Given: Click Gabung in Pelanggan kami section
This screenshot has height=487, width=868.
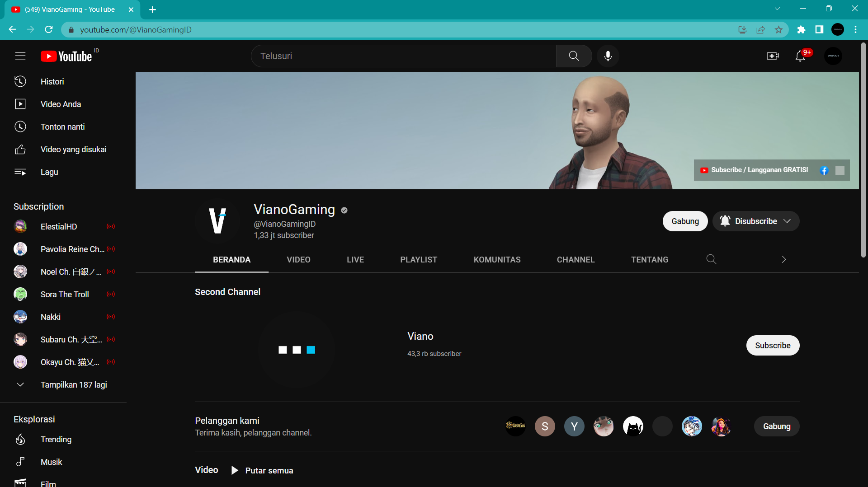Looking at the screenshot, I should coord(777,426).
